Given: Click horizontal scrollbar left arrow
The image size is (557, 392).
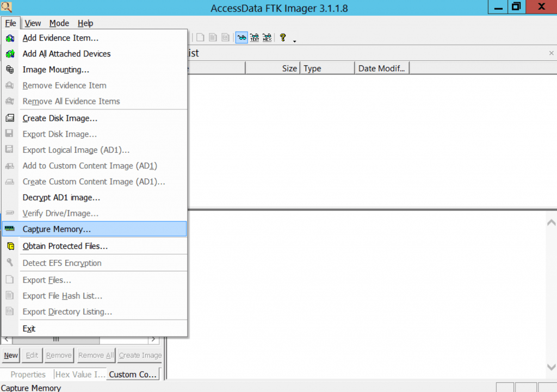Looking at the screenshot, I should [7, 339].
